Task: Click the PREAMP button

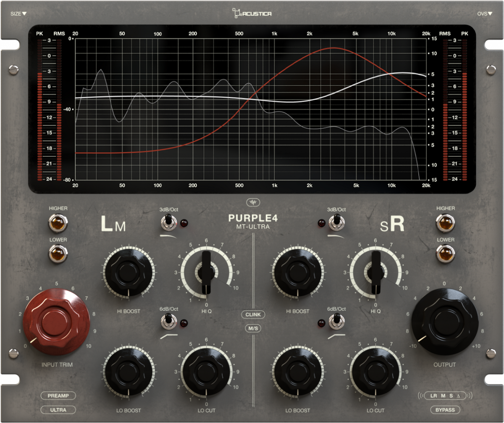Action: [58, 396]
